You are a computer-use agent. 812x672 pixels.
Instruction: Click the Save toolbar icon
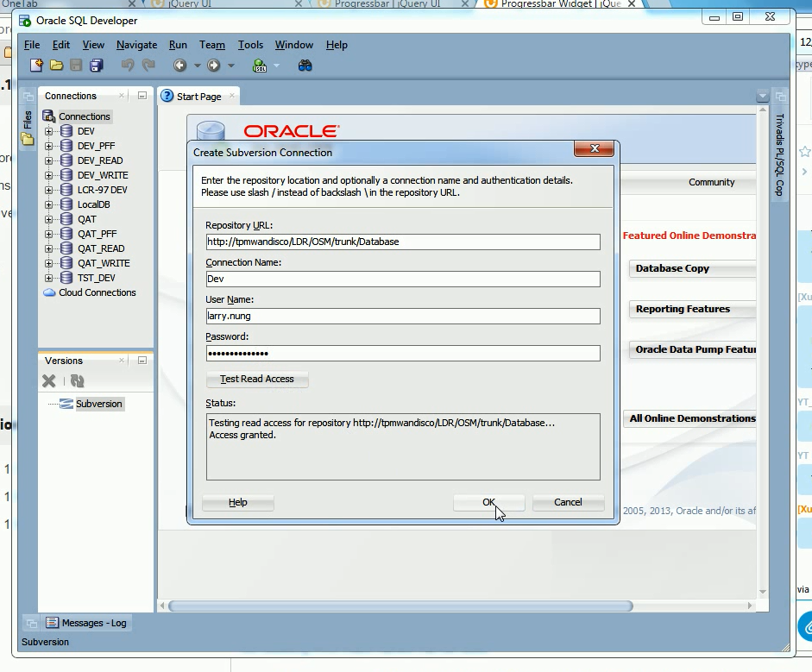click(76, 66)
